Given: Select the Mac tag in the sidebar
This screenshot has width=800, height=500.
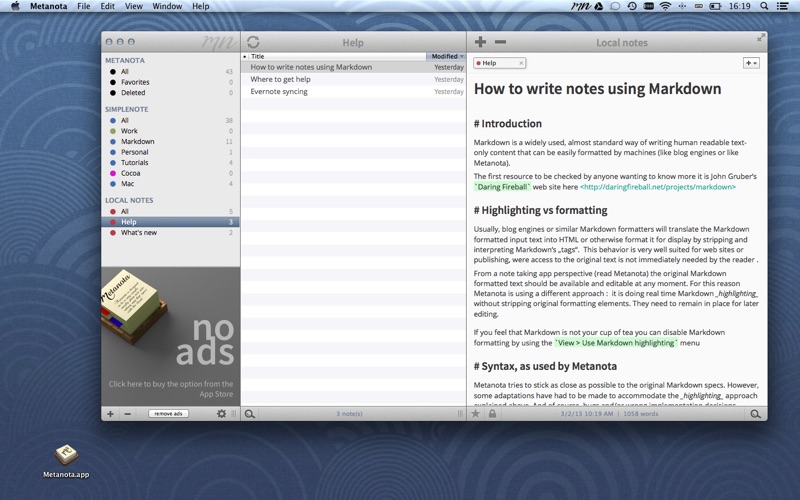Looking at the screenshot, I should click(x=170, y=184).
